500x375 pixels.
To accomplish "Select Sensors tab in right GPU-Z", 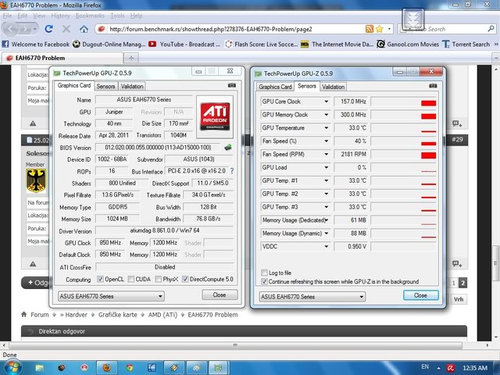I will (307, 86).
